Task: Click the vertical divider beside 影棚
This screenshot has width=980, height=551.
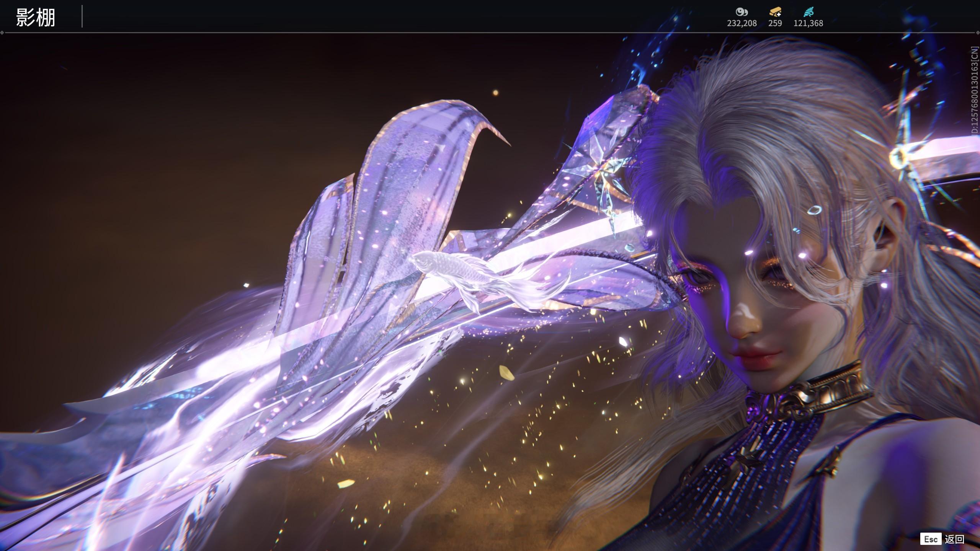Action: (82, 16)
